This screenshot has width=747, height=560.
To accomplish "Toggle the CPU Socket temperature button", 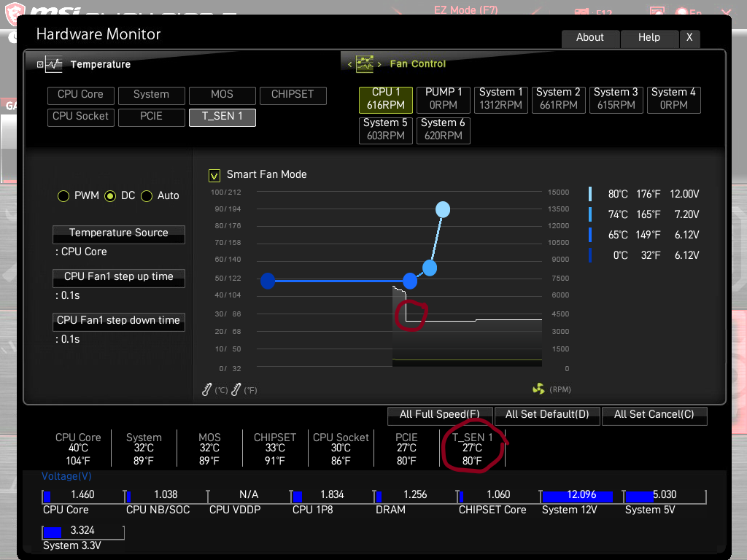I will pos(80,117).
